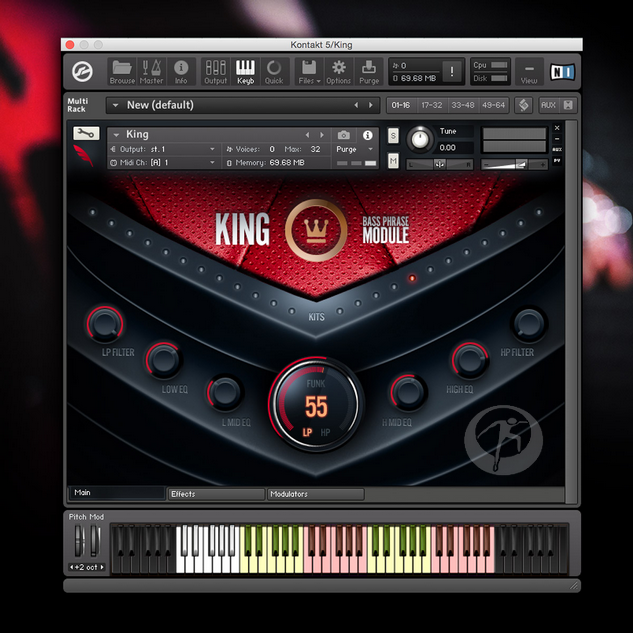Click the HP FILTER knob
Viewport: 633px width, 633px height.
528,323
